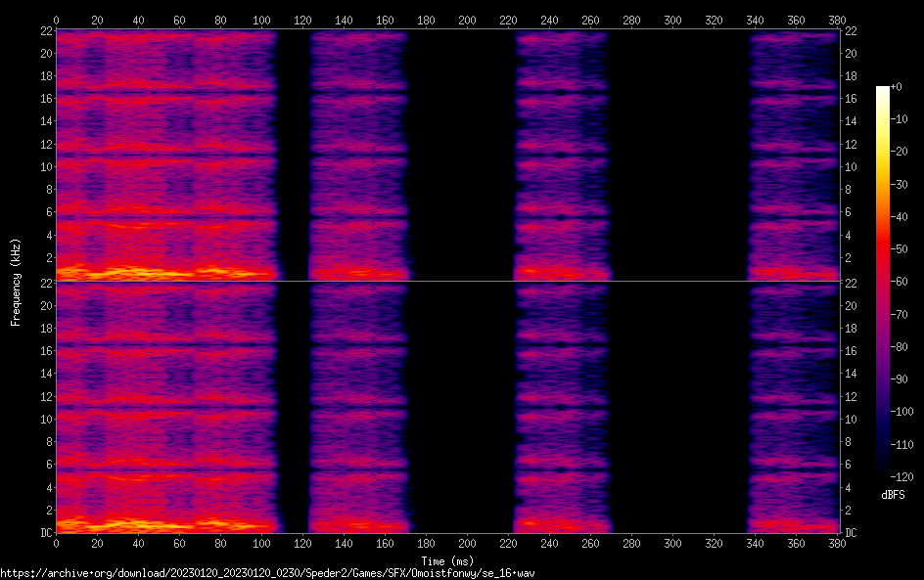Click the "DC" label on the bottom-left frequency axis

[43, 533]
